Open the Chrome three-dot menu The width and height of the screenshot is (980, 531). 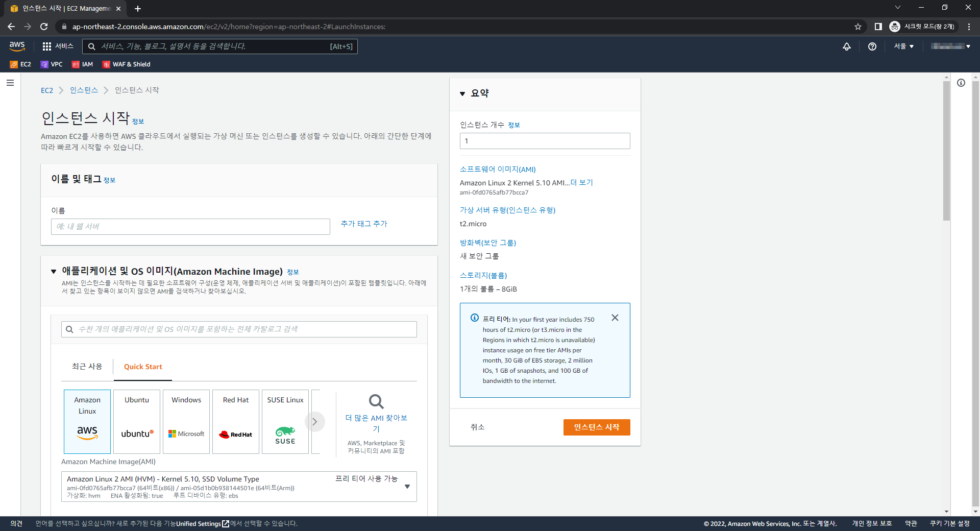point(969,27)
